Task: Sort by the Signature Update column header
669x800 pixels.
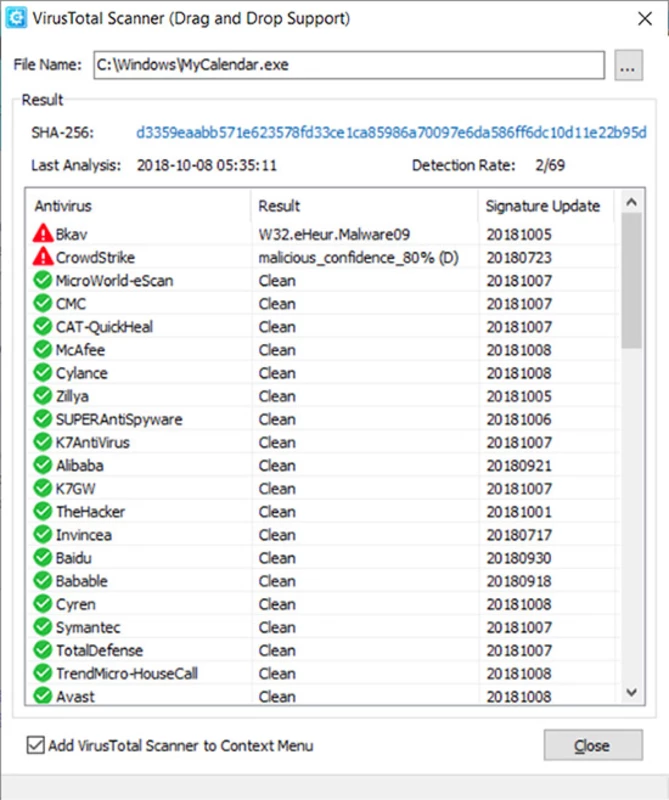Action: (546, 206)
